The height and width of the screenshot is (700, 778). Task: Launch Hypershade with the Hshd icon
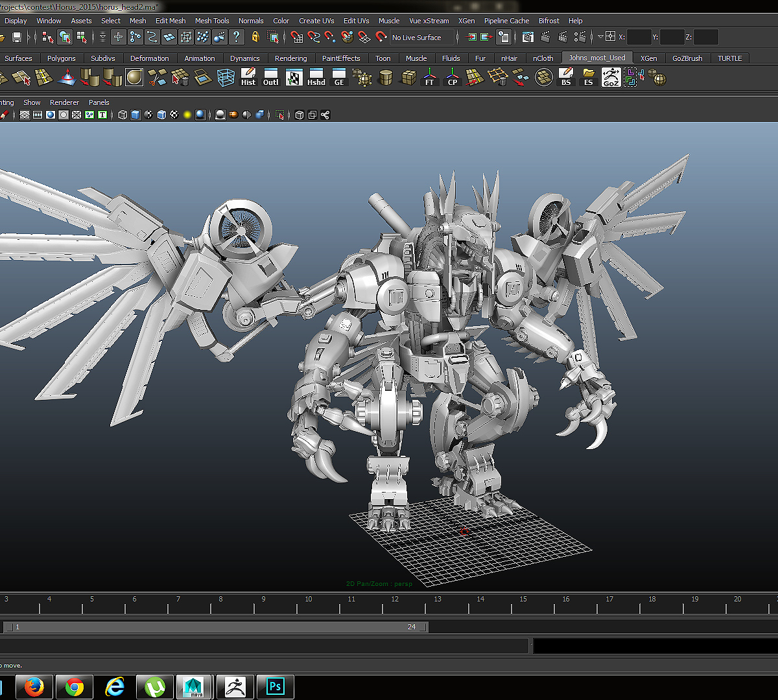pyautogui.click(x=316, y=78)
